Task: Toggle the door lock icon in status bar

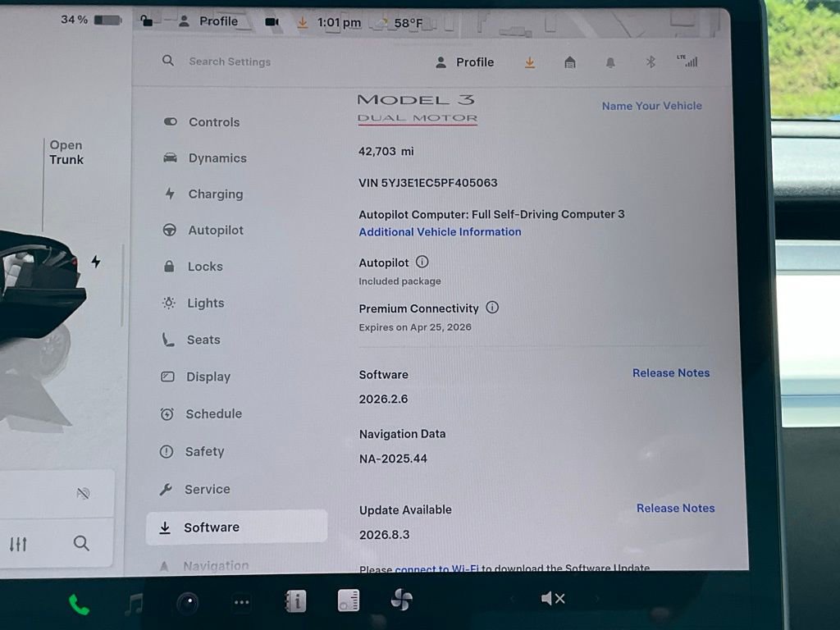Action: [x=146, y=21]
